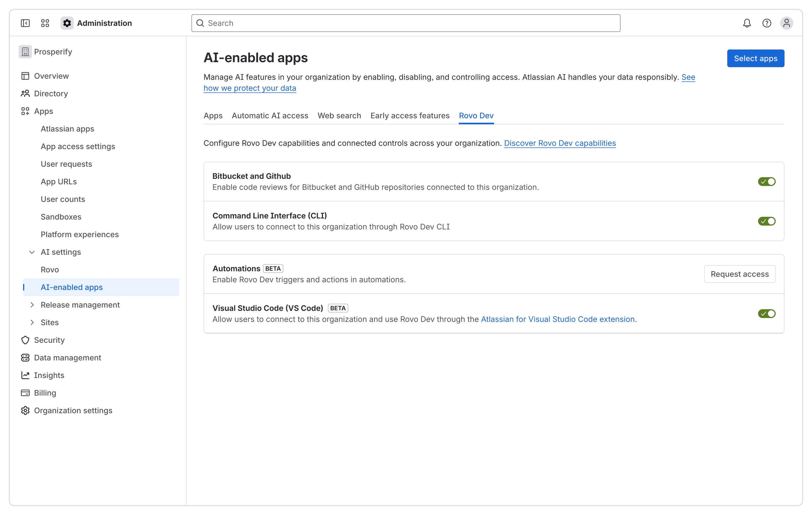Click the Insights chart icon
This screenshot has width=812, height=515.
click(25, 375)
